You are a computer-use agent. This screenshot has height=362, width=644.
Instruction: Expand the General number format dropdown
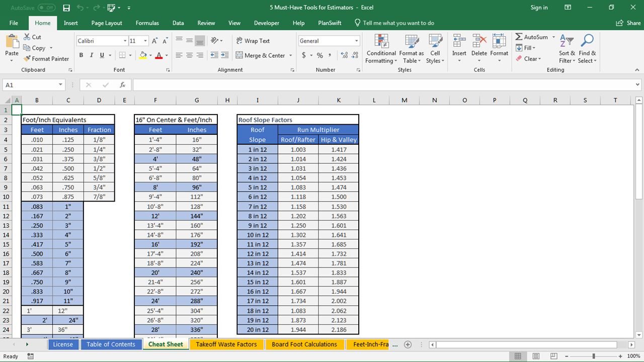pyautogui.click(x=356, y=41)
